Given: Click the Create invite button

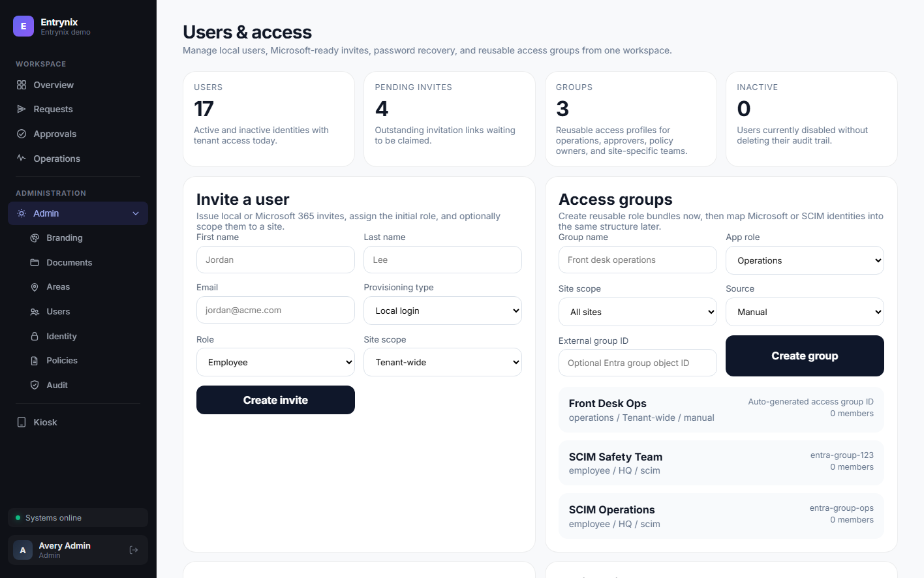Looking at the screenshot, I should coord(275,400).
